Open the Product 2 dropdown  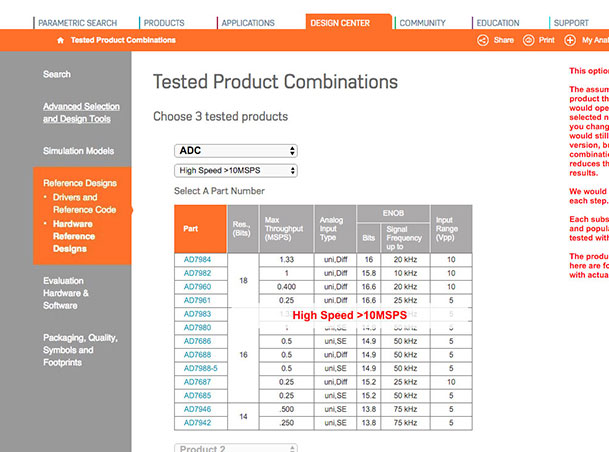point(236,449)
